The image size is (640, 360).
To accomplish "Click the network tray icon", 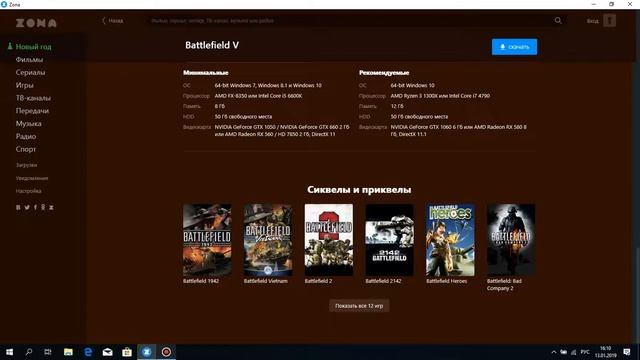I will [x=573, y=352].
